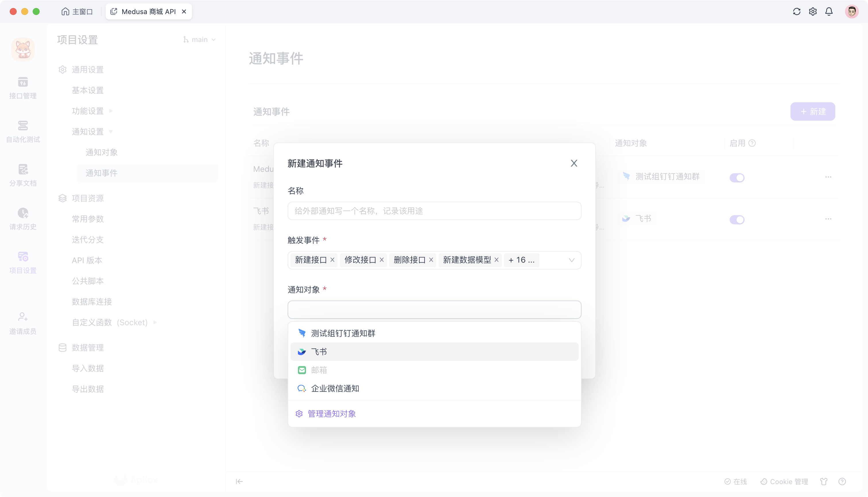This screenshot has width=868, height=497.
Task: Toggle off the 飞书 notification switch
Action: point(737,219)
